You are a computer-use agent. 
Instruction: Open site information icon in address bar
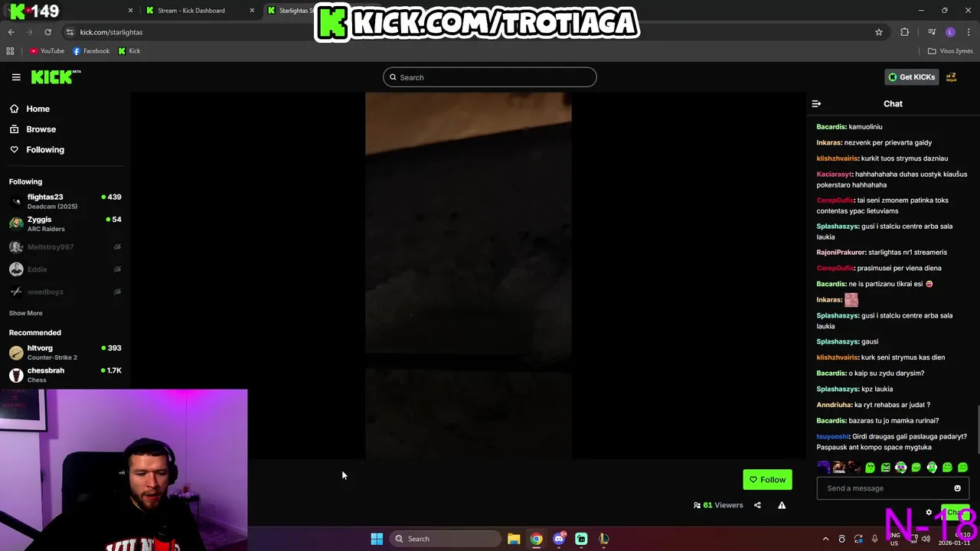pos(70,32)
